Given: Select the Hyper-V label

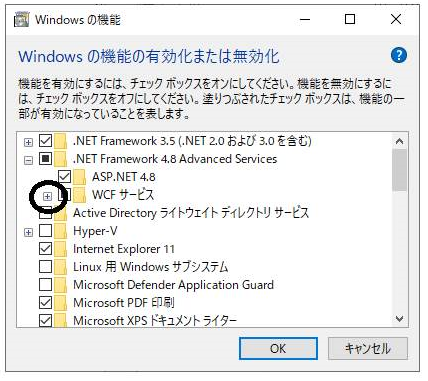Looking at the screenshot, I should tap(95, 231).
